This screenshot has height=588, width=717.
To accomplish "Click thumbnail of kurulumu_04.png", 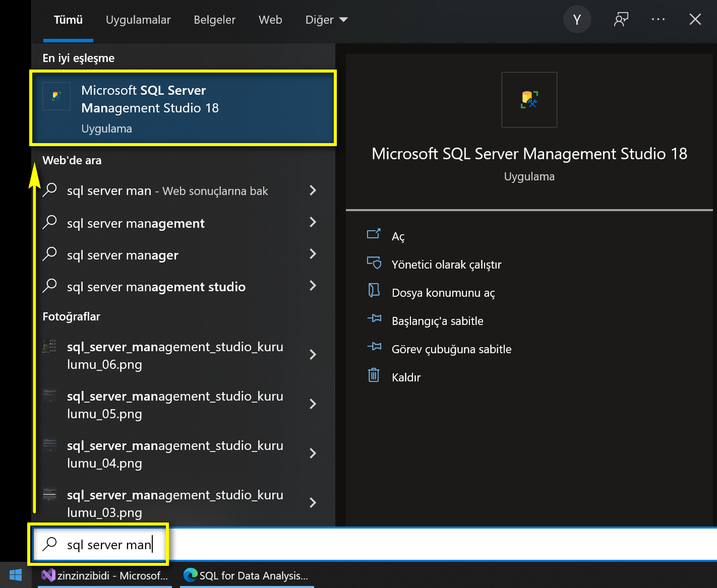I will tap(49, 445).
